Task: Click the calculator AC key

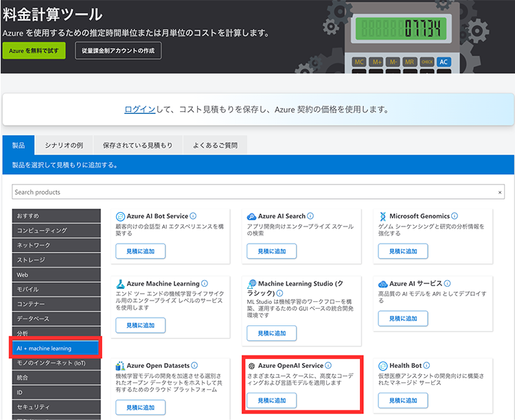Action: point(444,62)
